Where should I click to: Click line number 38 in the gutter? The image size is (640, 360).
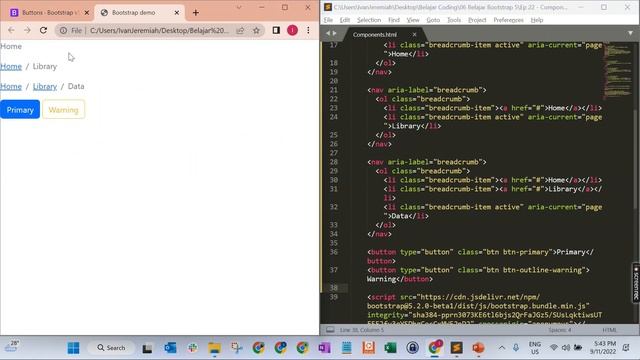click(333, 288)
